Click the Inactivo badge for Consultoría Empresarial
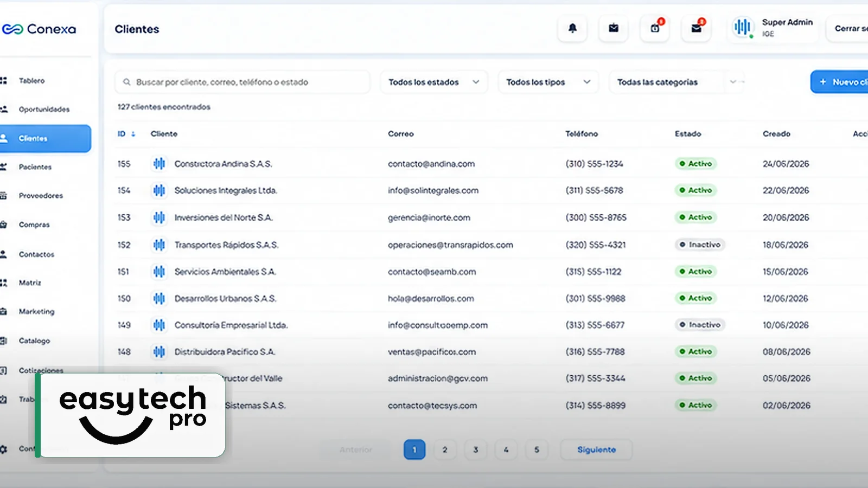The image size is (868, 488). pyautogui.click(x=700, y=325)
